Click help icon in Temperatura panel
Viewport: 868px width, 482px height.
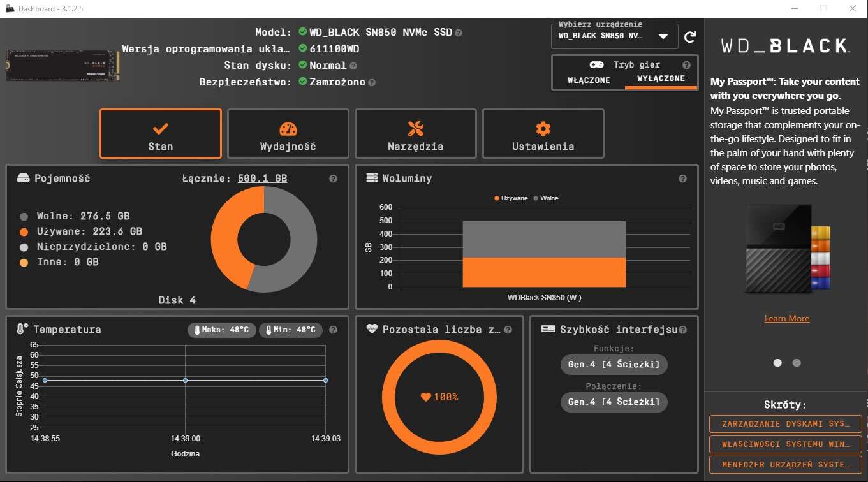333,330
